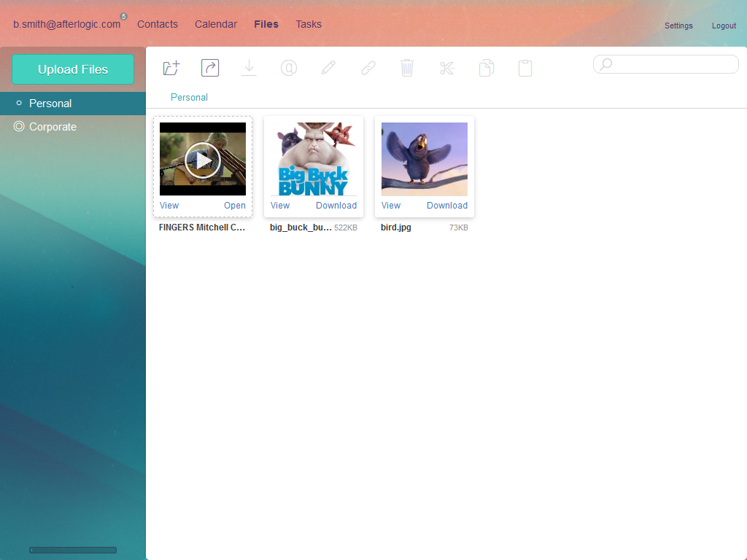Go to the Calendar tab
This screenshot has height=560, width=747.
[216, 24]
